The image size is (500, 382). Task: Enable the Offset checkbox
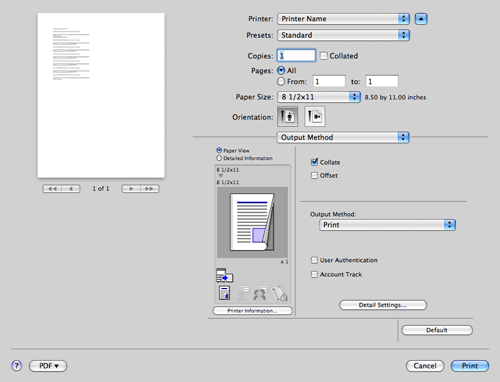314,175
